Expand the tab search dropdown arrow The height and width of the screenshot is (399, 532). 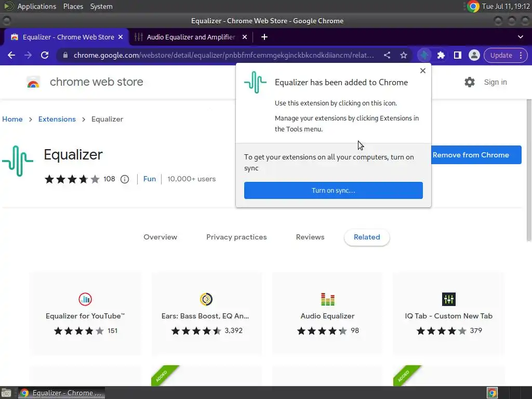(521, 37)
